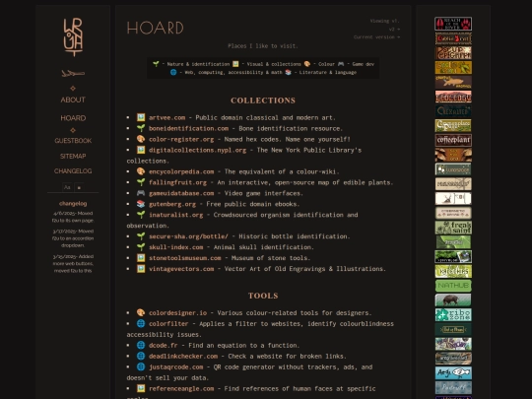Click the 'Places I like to visit.' subtitle

pyautogui.click(x=263, y=45)
